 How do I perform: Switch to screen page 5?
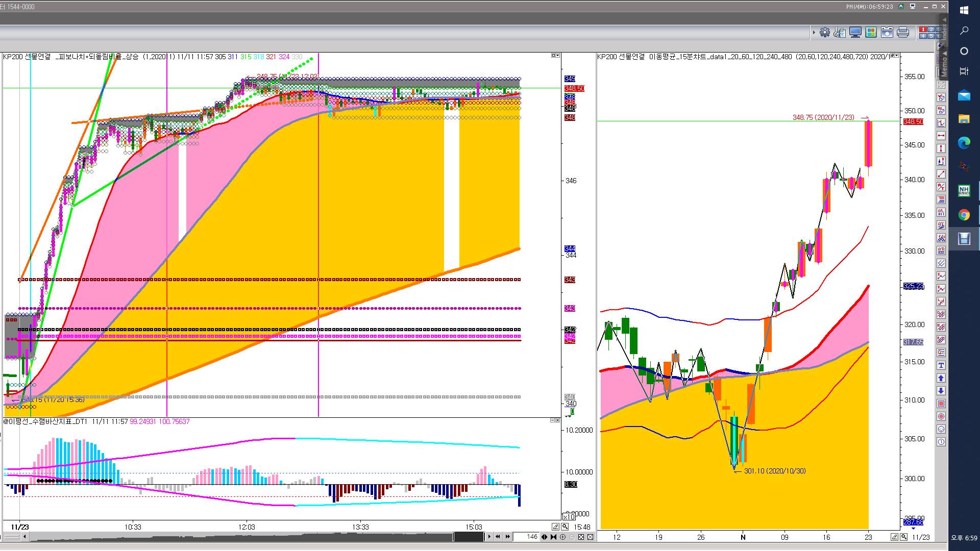click(x=931, y=36)
